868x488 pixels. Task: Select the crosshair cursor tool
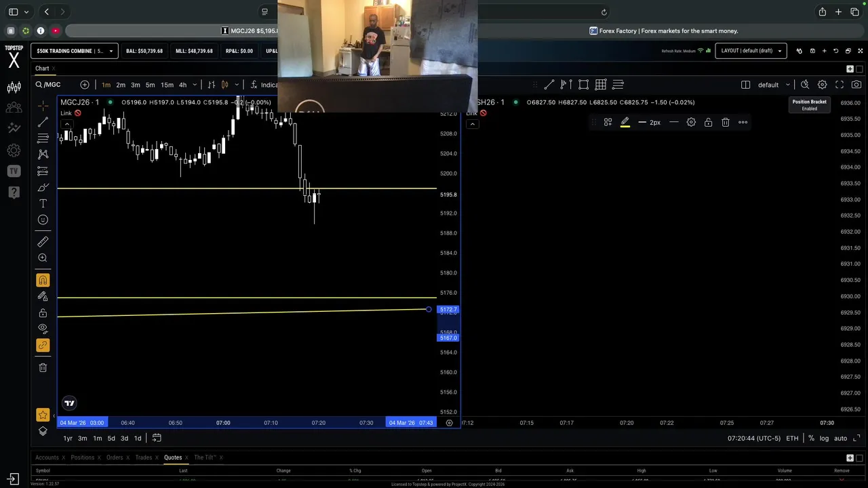point(43,106)
